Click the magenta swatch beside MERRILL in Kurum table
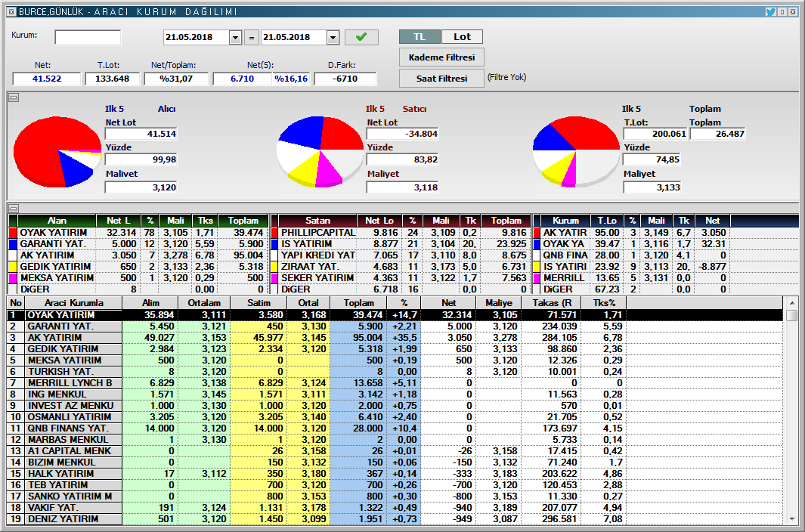 pyautogui.click(x=537, y=278)
